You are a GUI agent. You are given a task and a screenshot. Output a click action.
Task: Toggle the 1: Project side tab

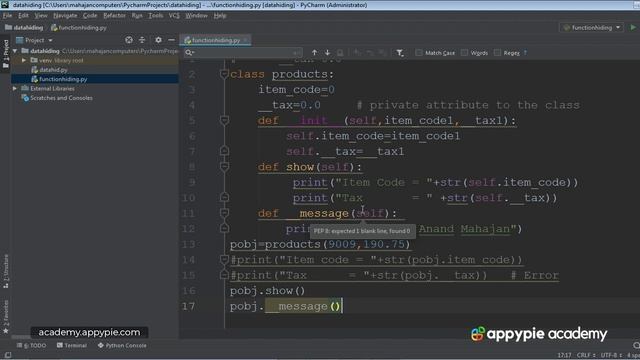(x=6, y=54)
